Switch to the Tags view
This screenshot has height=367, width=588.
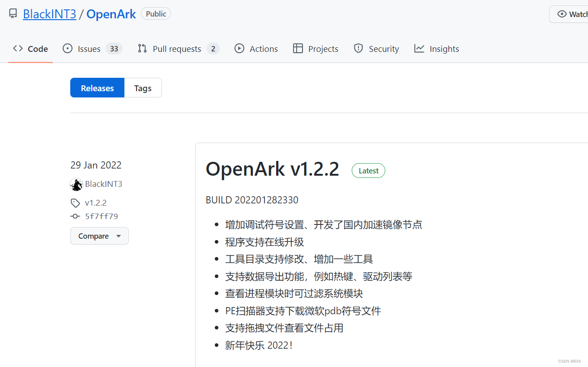click(x=143, y=88)
